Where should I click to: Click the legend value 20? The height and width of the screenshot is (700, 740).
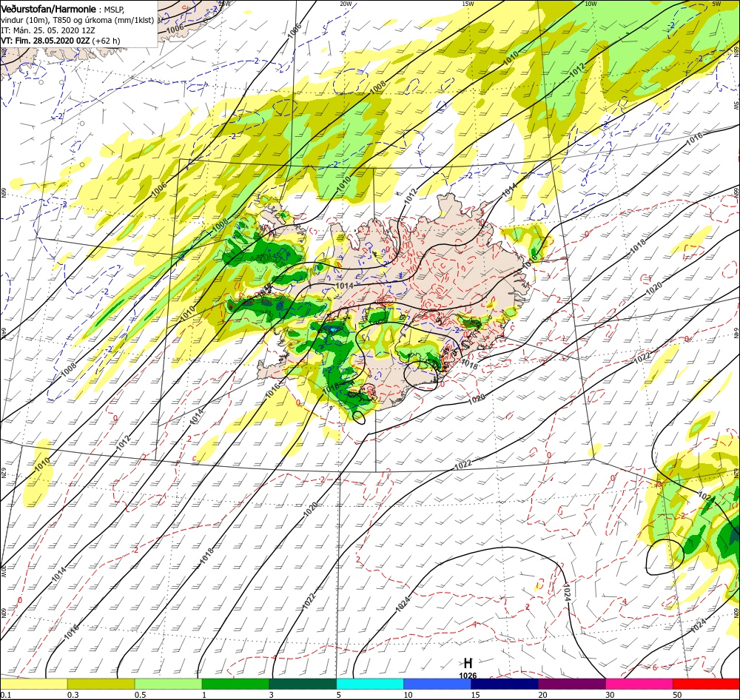tap(542, 695)
